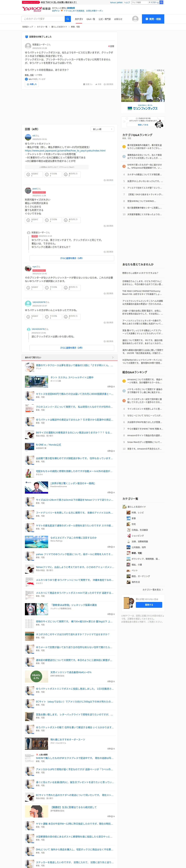
Task: Open 園芸、ガーデニング category icon
Action: (x=128, y=576)
